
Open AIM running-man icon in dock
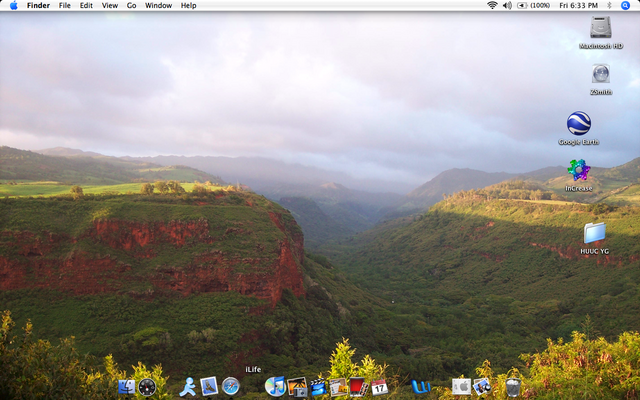pyautogui.click(x=188, y=387)
